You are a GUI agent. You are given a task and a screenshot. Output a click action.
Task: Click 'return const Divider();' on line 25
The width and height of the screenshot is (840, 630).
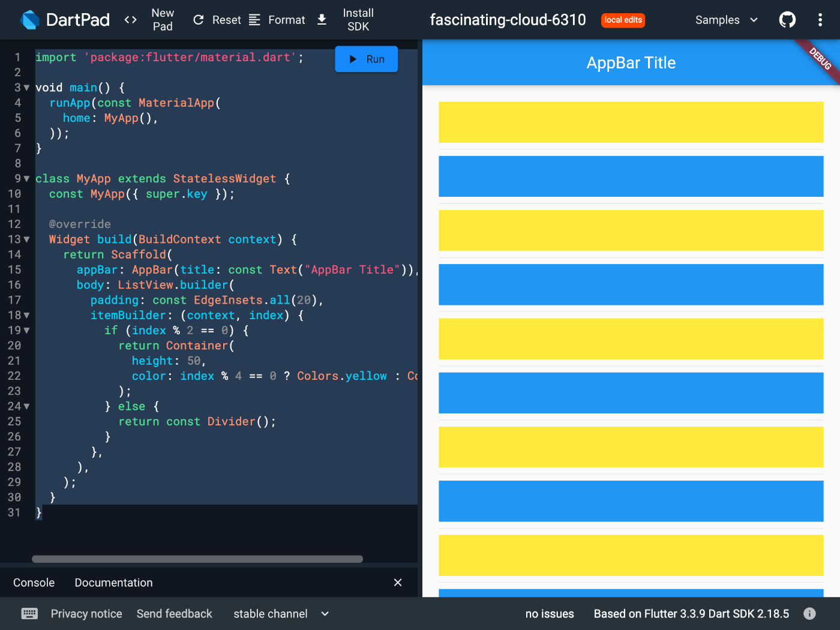(197, 422)
